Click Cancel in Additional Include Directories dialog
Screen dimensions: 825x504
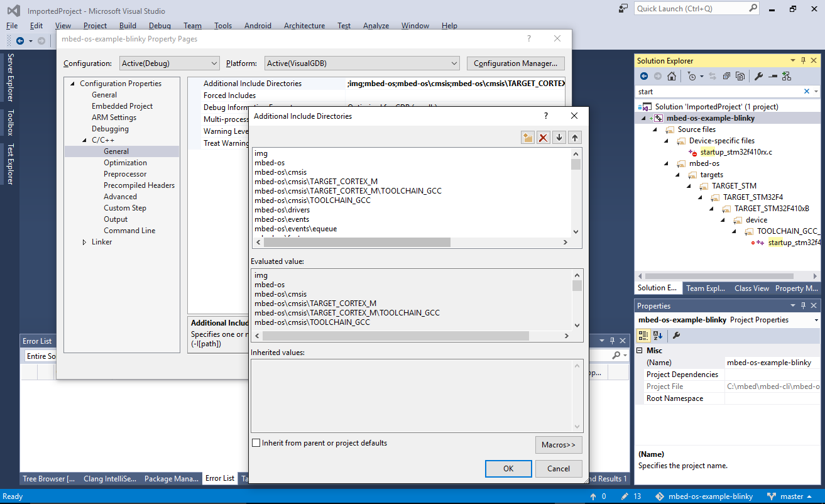point(559,468)
